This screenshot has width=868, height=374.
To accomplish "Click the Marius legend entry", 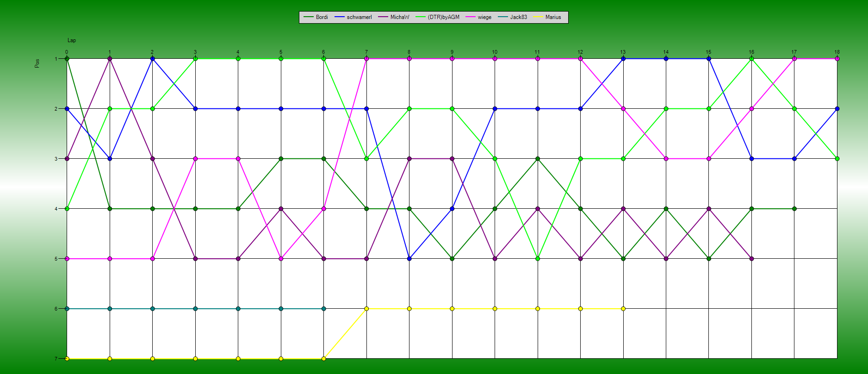I will (x=553, y=17).
